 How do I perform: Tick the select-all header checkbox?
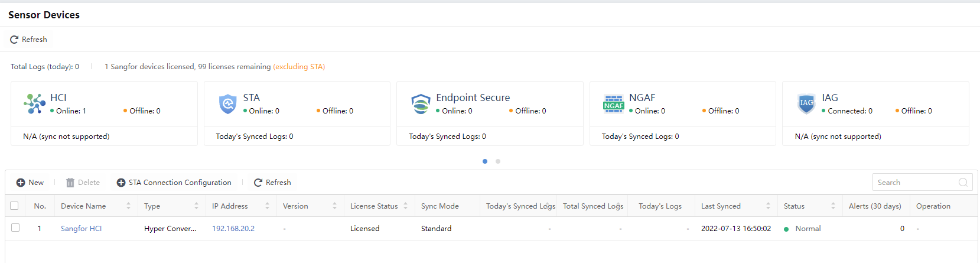coord(15,206)
